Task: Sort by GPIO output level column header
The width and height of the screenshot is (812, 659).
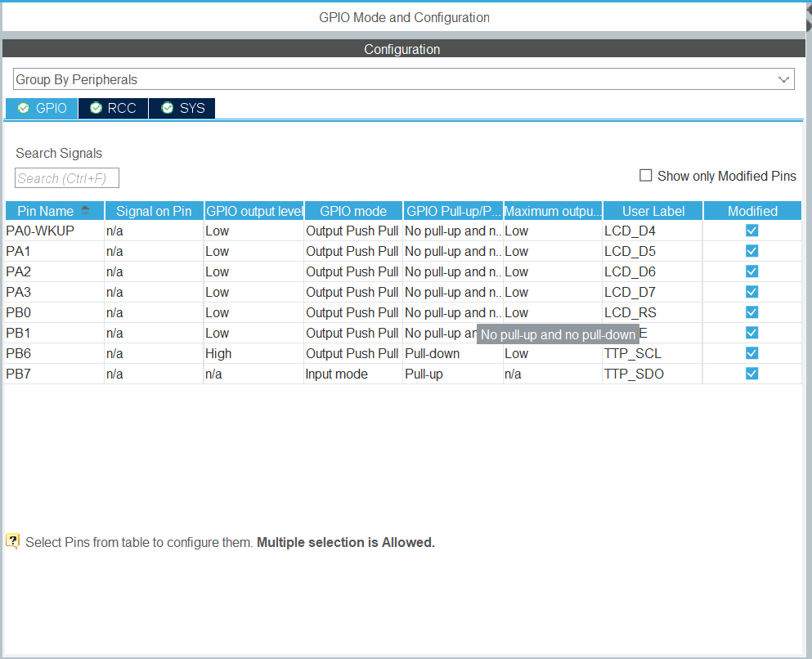Action: (253, 211)
